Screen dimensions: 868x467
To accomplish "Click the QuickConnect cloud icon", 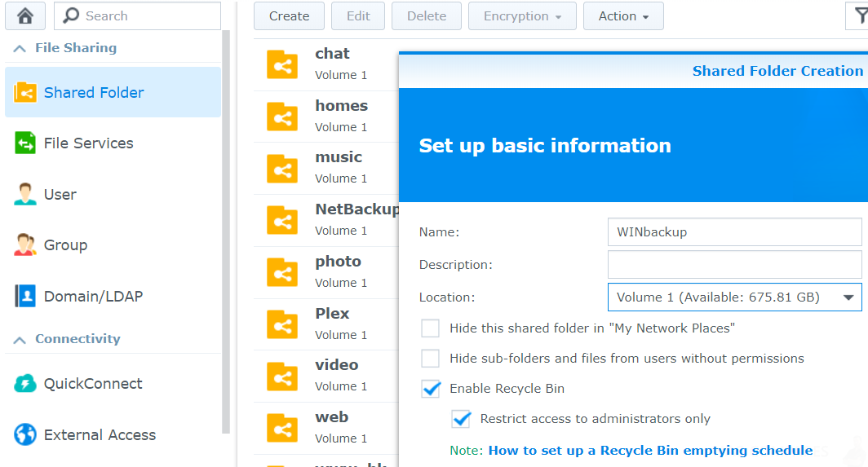I will click(x=25, y=383).
